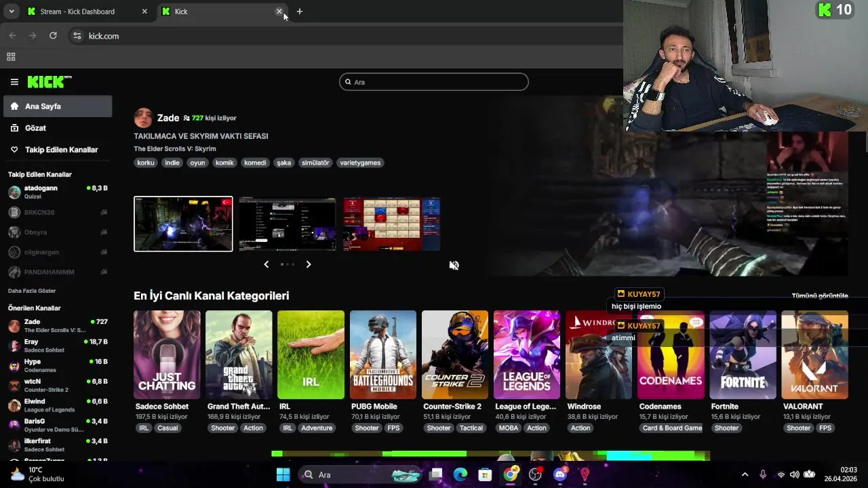Open the hamburger sidebar menu

(x=14, y=82)
